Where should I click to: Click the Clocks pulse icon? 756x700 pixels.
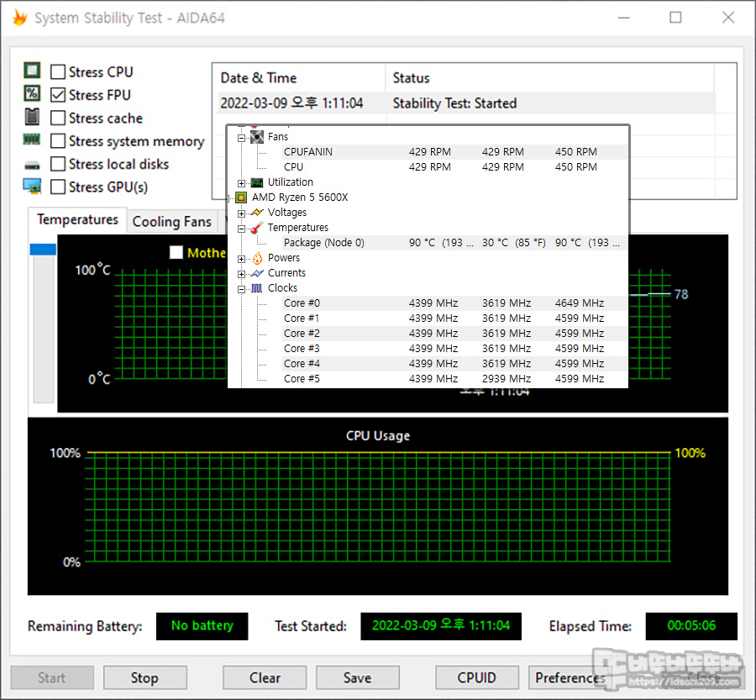[257, 288]
